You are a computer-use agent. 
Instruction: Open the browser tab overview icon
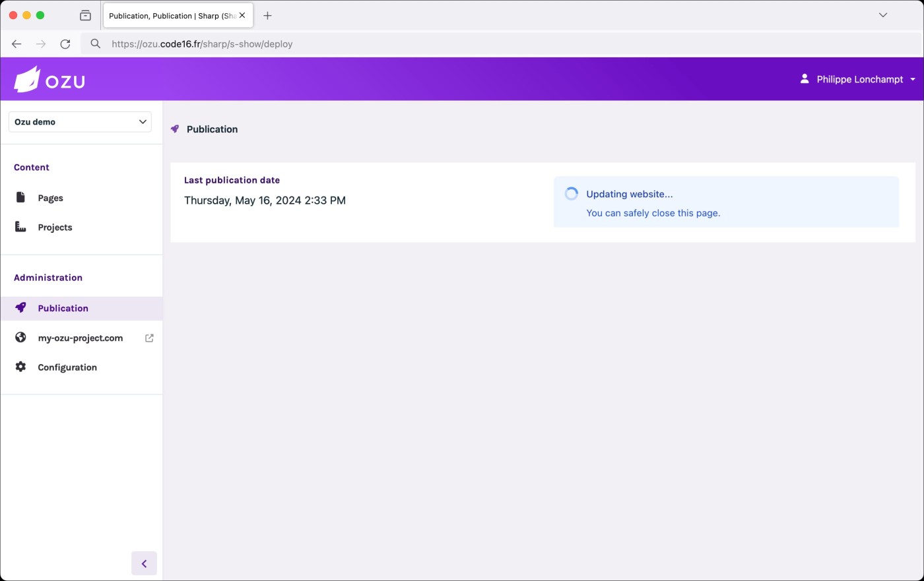point(85,15)
